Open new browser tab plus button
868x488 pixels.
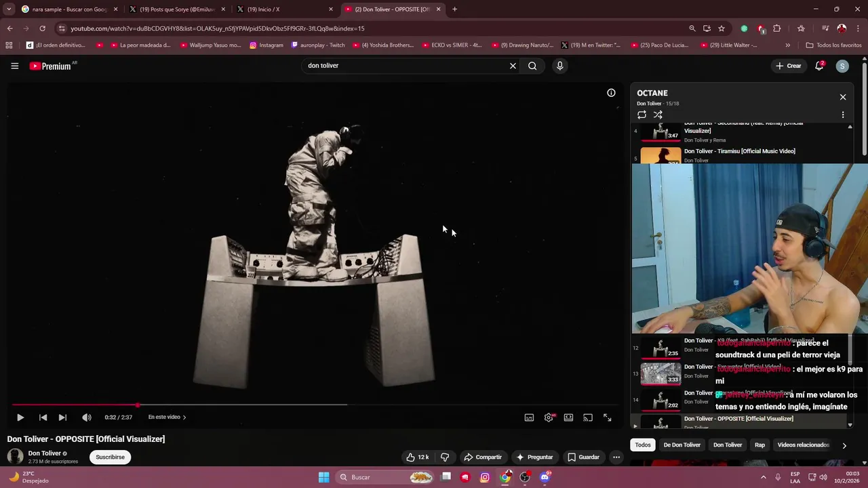(454, 9)
